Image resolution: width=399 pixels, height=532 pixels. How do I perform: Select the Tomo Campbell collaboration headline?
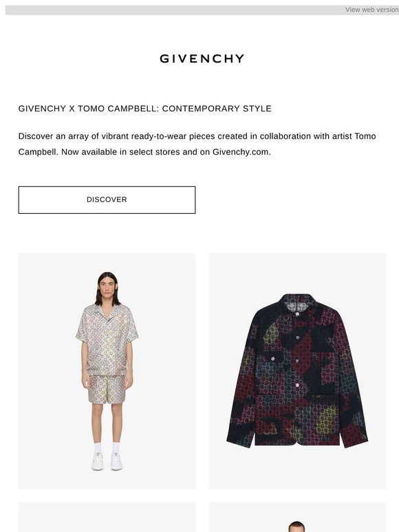pyautogui.click(x=145, y=109)
